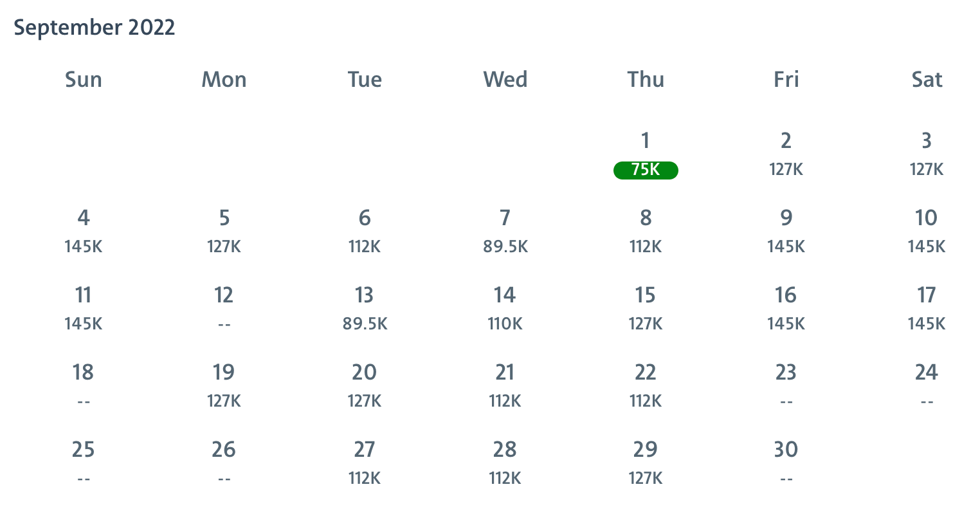Select September 21 with 112K fare

505,385
